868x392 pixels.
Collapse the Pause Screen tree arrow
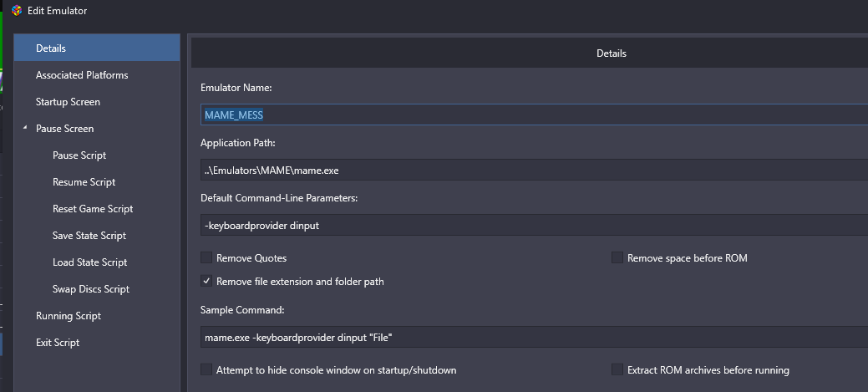25,128
